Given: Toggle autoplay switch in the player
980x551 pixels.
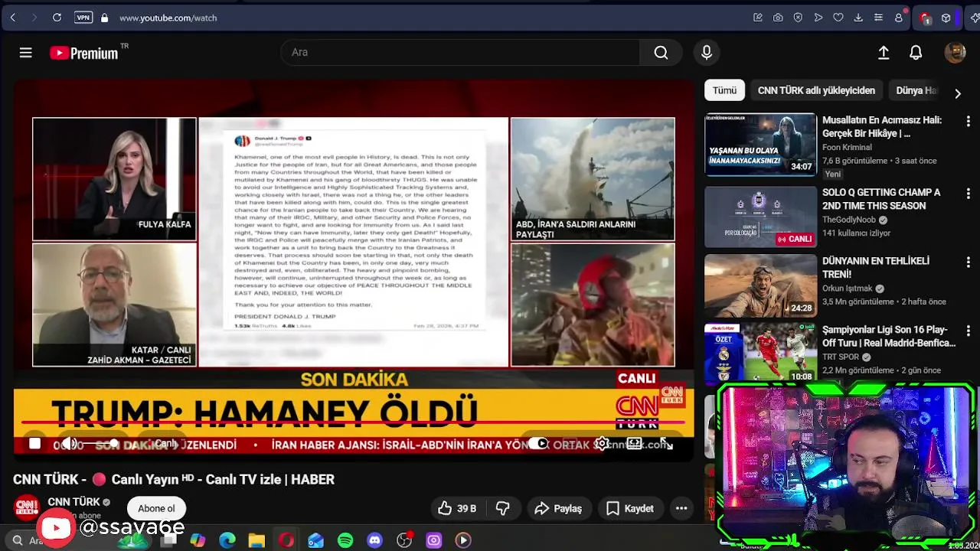Looking at the screenshot, I should click(537, 444).
